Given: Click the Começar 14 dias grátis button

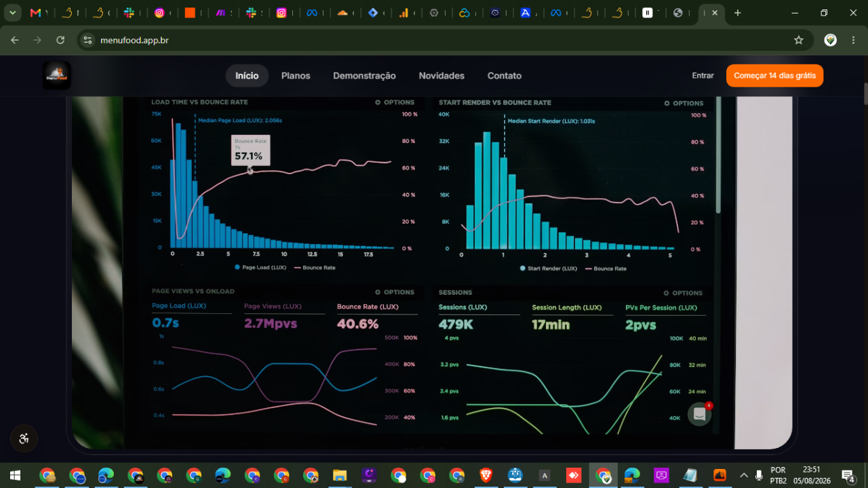Looking at the screenshot, I should 774,76.
